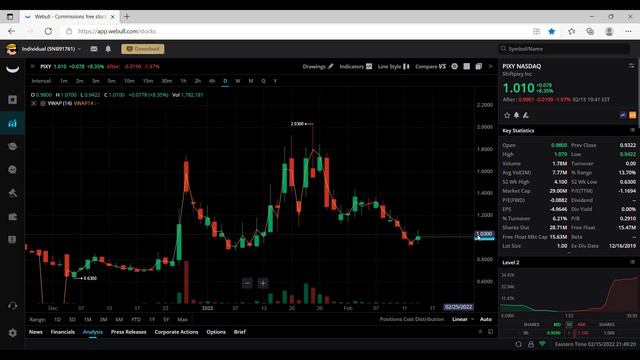Open trading gavel icon in sidebar
This screenshot has height=360, width=640.
point(13,193)
